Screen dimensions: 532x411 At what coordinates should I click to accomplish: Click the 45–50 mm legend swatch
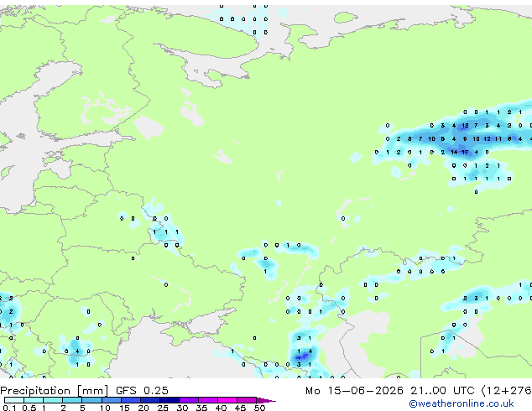click(247, 400)
